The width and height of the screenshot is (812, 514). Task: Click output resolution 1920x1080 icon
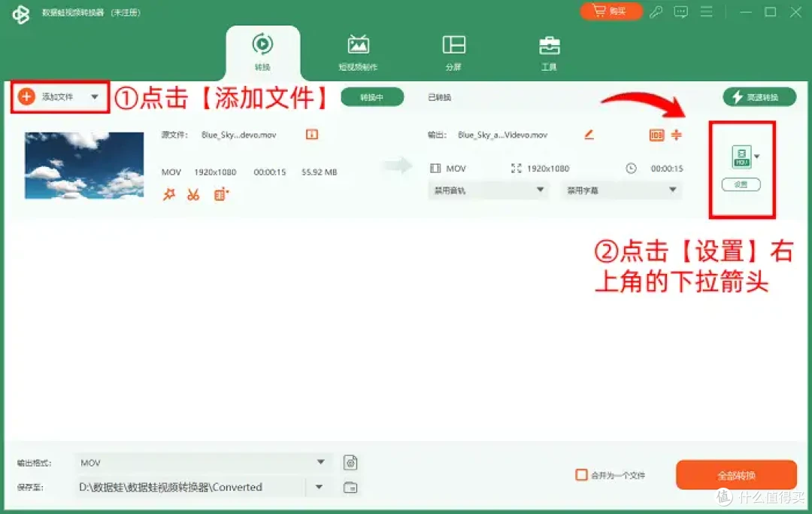516,169
